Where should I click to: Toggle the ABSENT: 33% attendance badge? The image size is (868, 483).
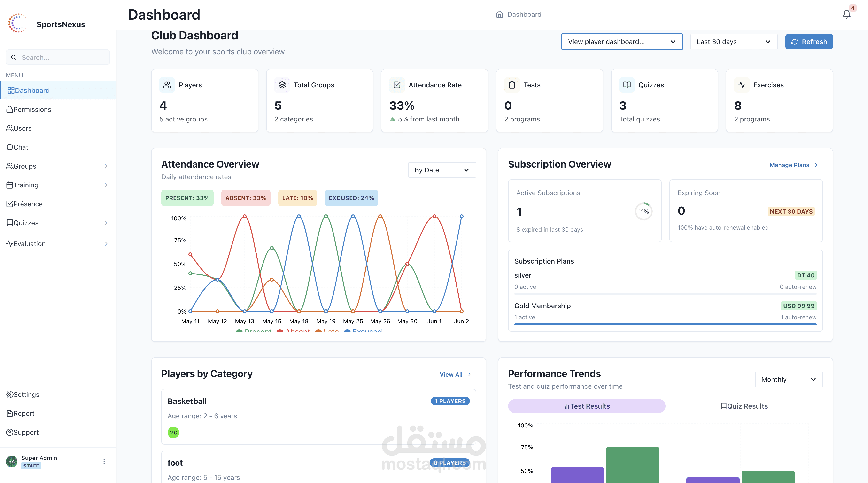[246, 198]
